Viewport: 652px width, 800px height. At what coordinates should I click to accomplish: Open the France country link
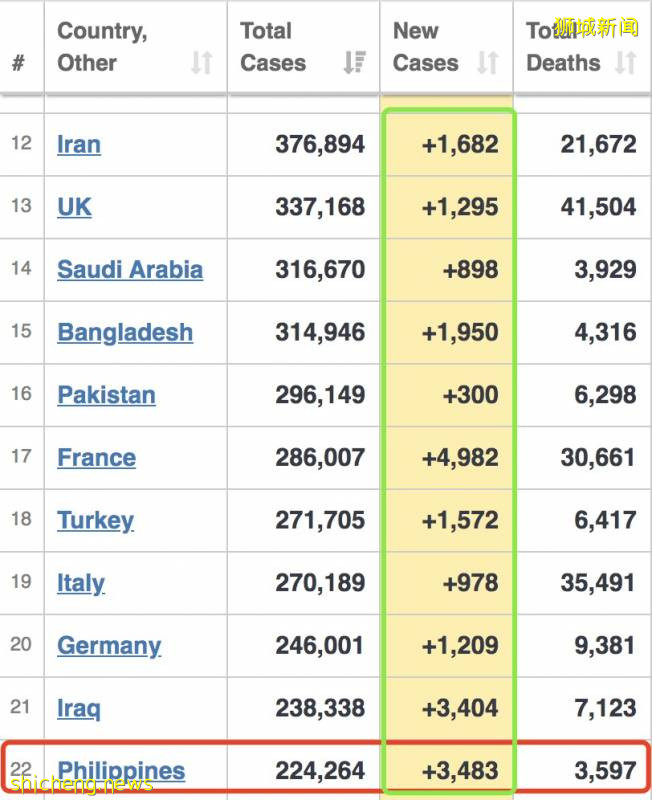pos(96,458)
